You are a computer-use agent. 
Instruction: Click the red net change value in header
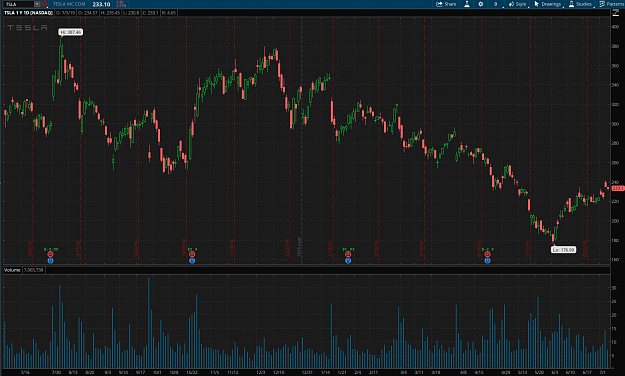120,4
